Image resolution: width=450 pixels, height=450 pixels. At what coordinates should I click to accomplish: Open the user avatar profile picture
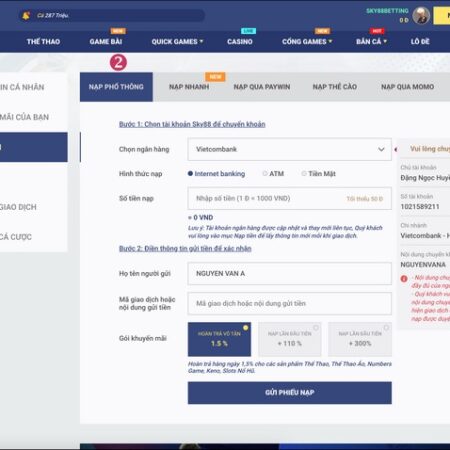421,15
